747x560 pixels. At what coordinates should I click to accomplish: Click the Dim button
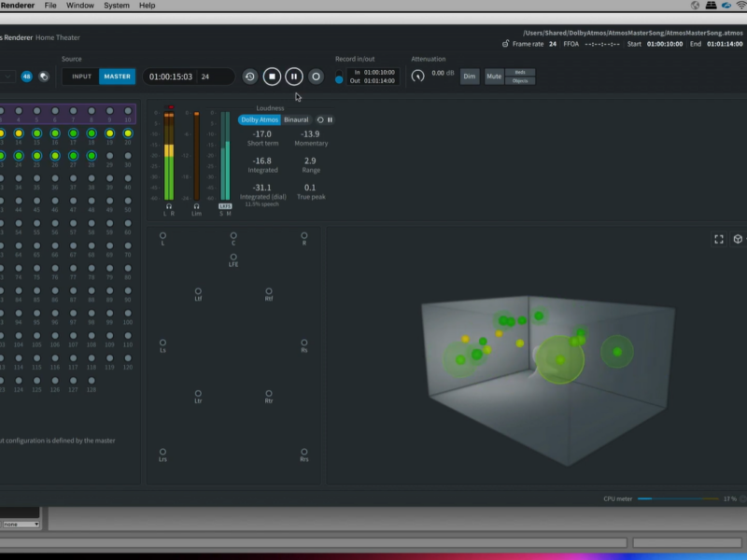point(469,77)
